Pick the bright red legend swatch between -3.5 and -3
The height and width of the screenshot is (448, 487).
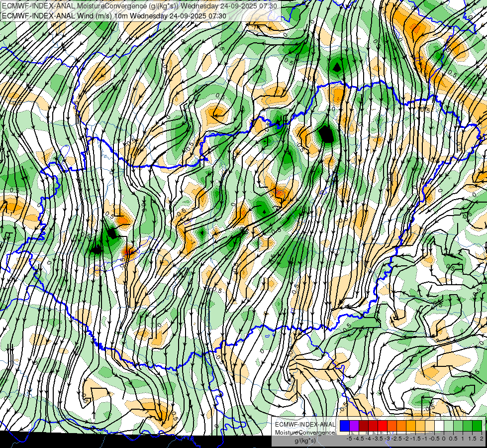pos(383,426)
